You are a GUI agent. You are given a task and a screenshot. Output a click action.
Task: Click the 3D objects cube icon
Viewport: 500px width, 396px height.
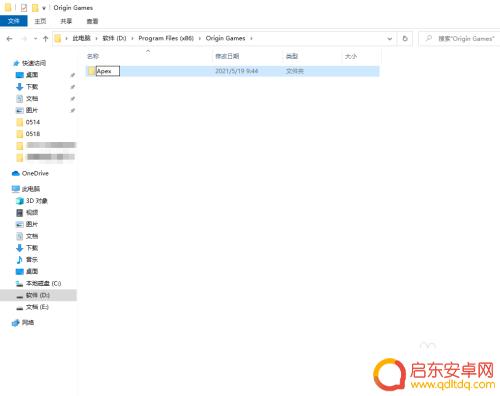(20, 201)
